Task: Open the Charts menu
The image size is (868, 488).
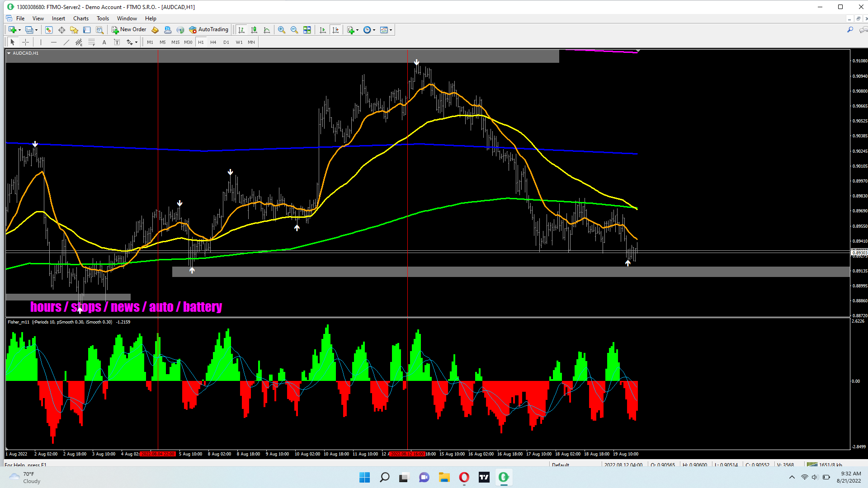Action: pyautogui.click(x=80, y=19)
